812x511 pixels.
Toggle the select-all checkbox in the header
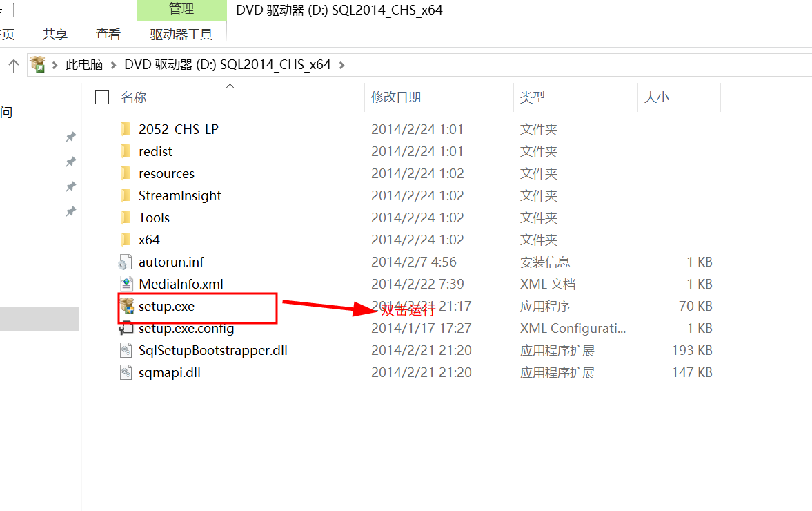click(x=102, y=97)
